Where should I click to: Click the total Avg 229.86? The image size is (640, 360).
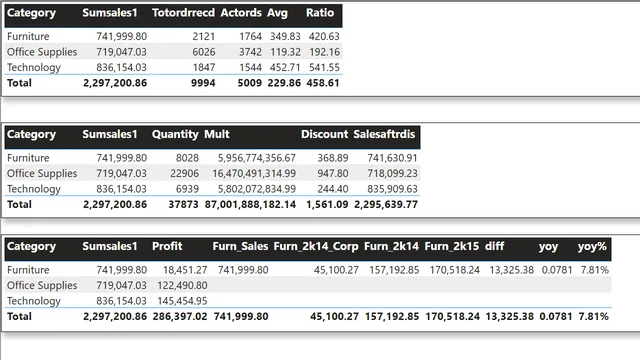pos(284,83)
